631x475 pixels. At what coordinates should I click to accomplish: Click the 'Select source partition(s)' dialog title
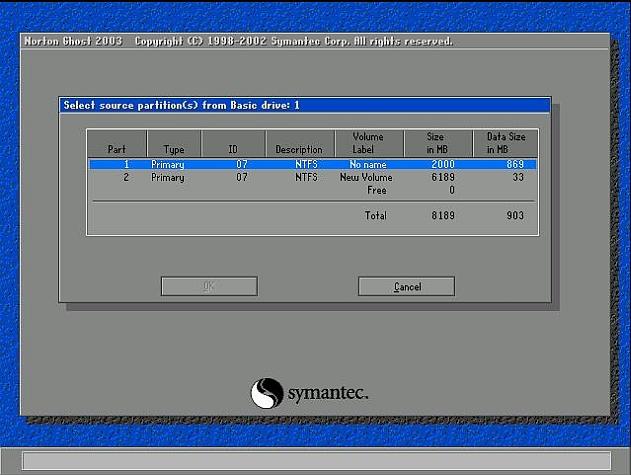click(181, 105)
